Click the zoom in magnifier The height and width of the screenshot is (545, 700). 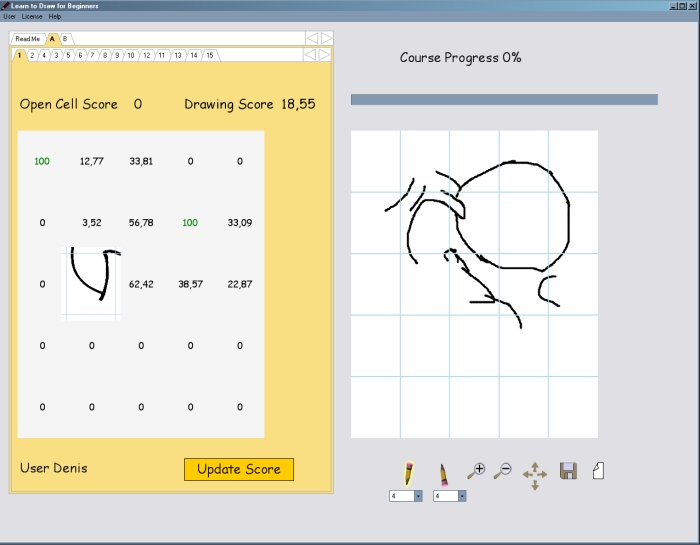pos(476,471)
